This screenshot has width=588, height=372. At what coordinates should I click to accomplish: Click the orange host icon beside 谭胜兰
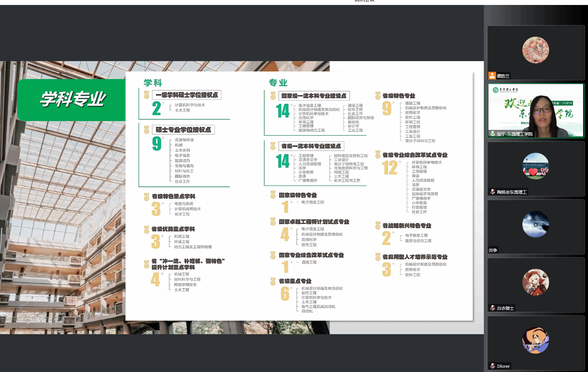point(492,76)
